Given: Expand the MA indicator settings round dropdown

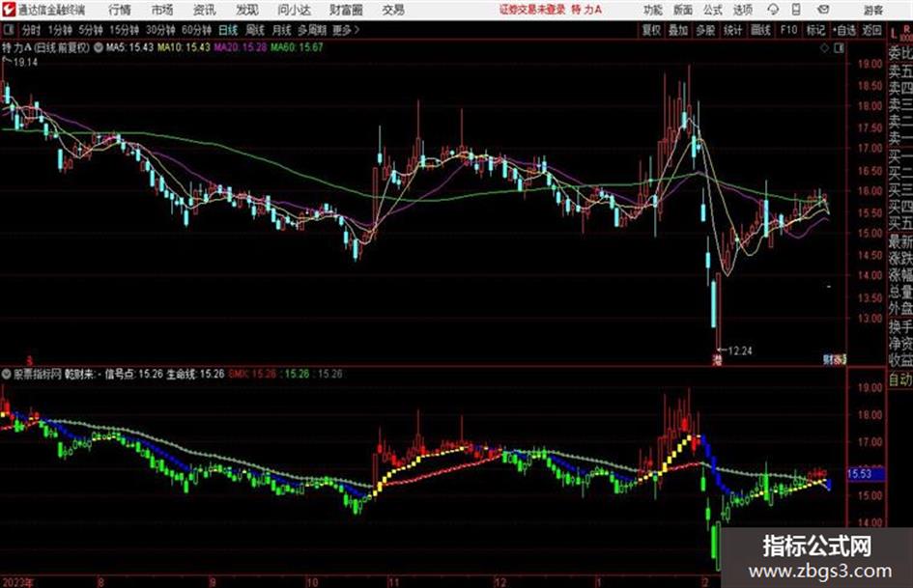Looking at the screenshot, I should coord(98,47).
